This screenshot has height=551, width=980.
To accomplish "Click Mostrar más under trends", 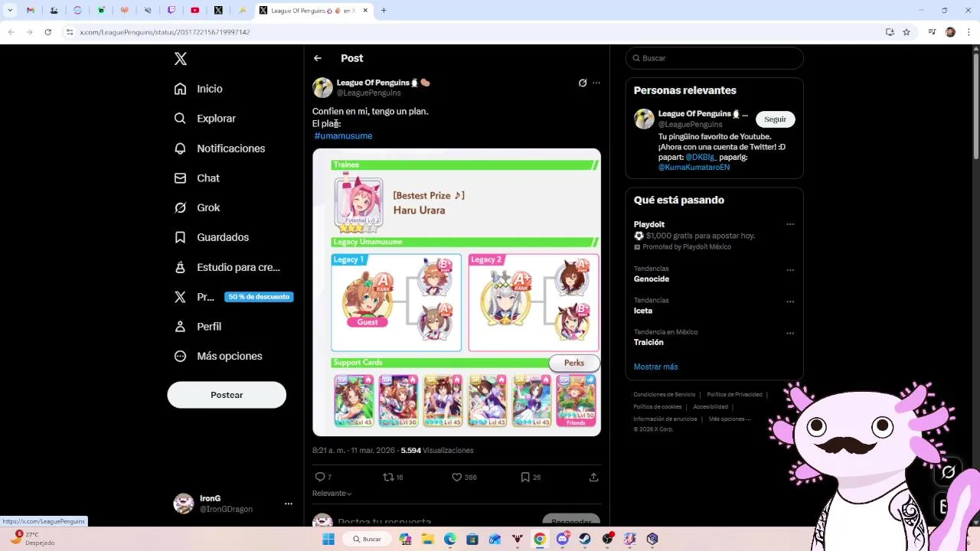I will (655, 367).
